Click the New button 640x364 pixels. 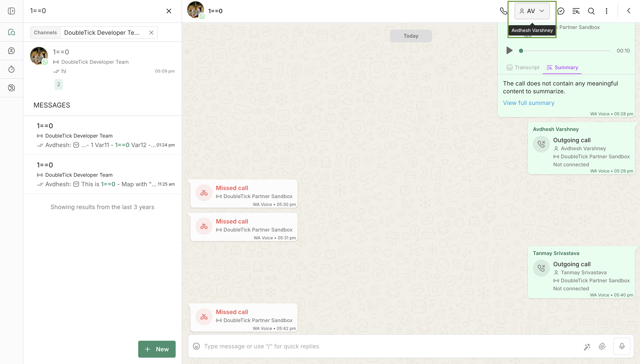click(157, 349)
